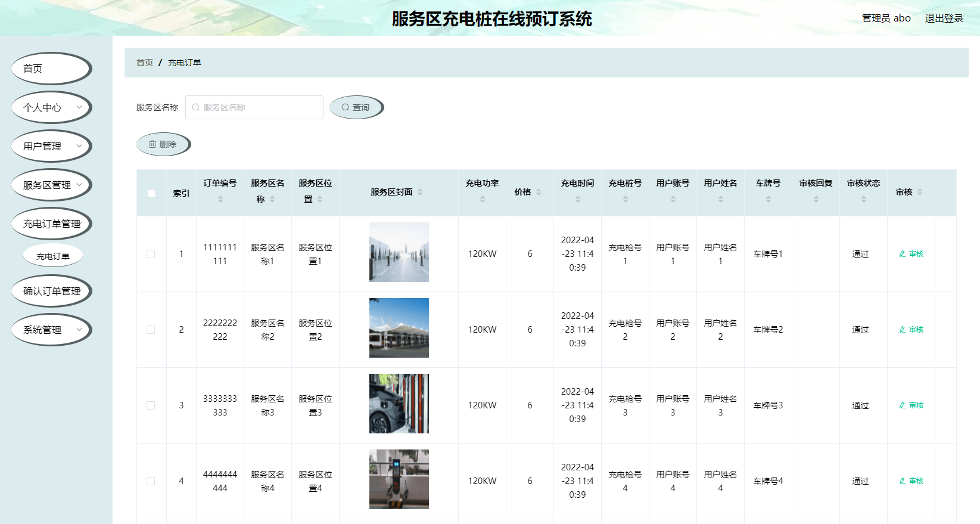
Task: Tick checkbox for order 3333333333
Action: 151,405
